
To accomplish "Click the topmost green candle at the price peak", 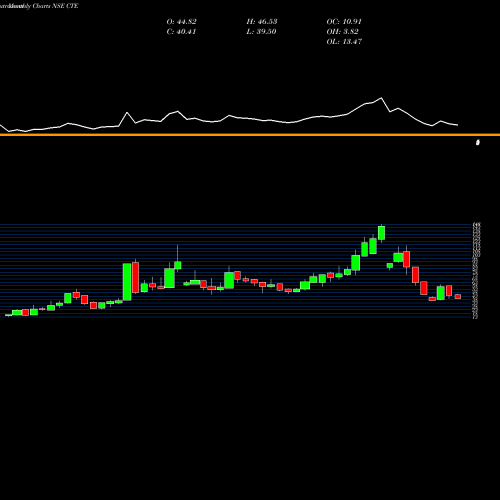I will 381,233.
